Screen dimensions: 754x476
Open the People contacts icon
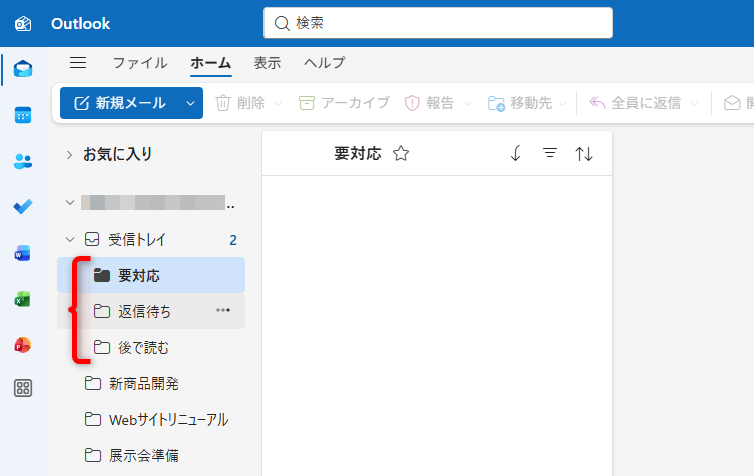(x=23, y=162)
